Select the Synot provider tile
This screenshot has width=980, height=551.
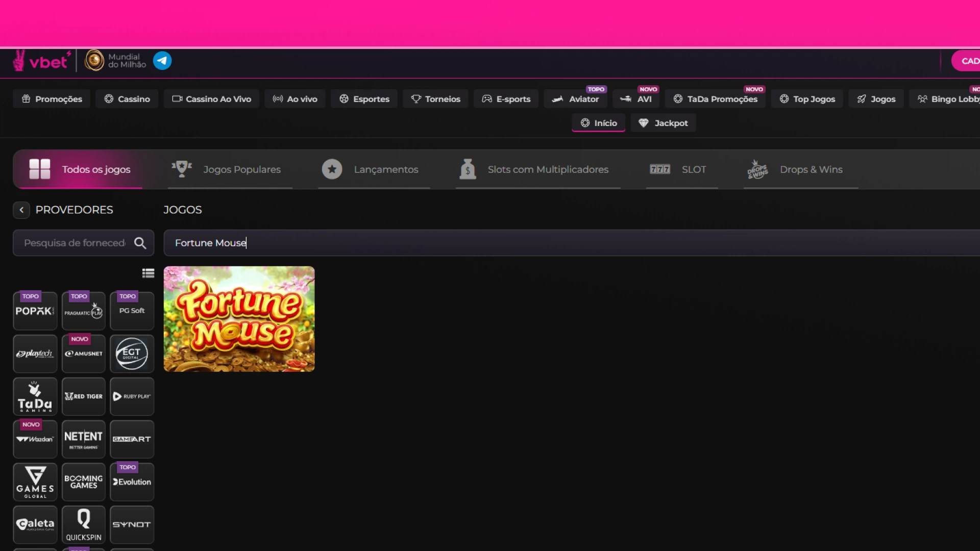coord(132,525)
